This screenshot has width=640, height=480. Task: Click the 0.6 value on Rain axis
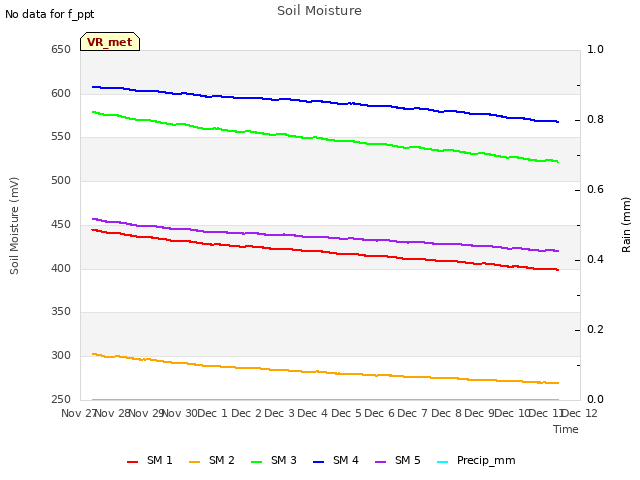(x=595, y=189)
